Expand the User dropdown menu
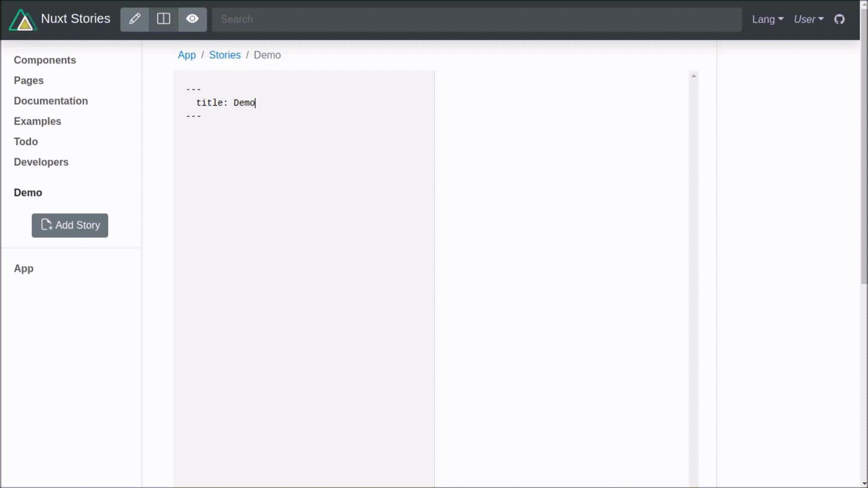Viewport: 868px width, 488px height. [808, 19]
